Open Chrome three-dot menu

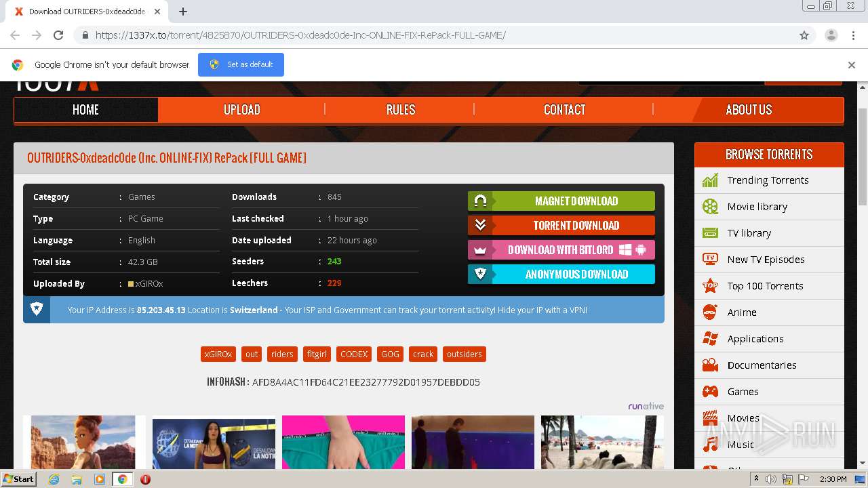[853, 35]
